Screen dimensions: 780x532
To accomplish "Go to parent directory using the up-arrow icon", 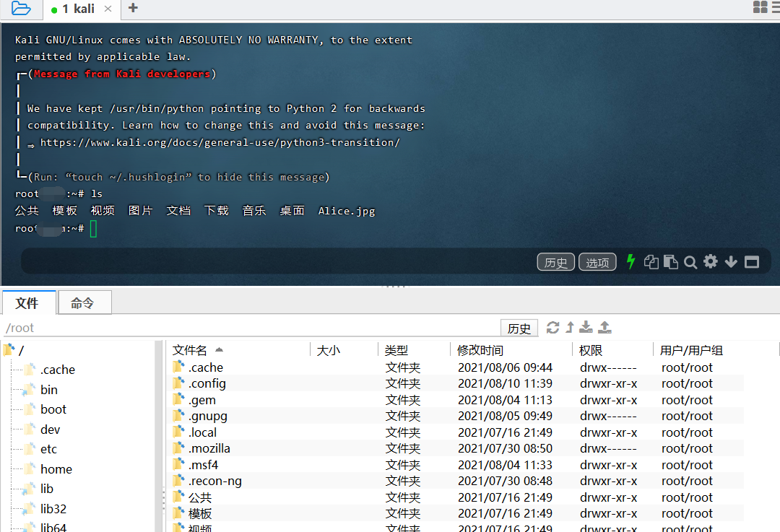I will click(x=570, y=327).
